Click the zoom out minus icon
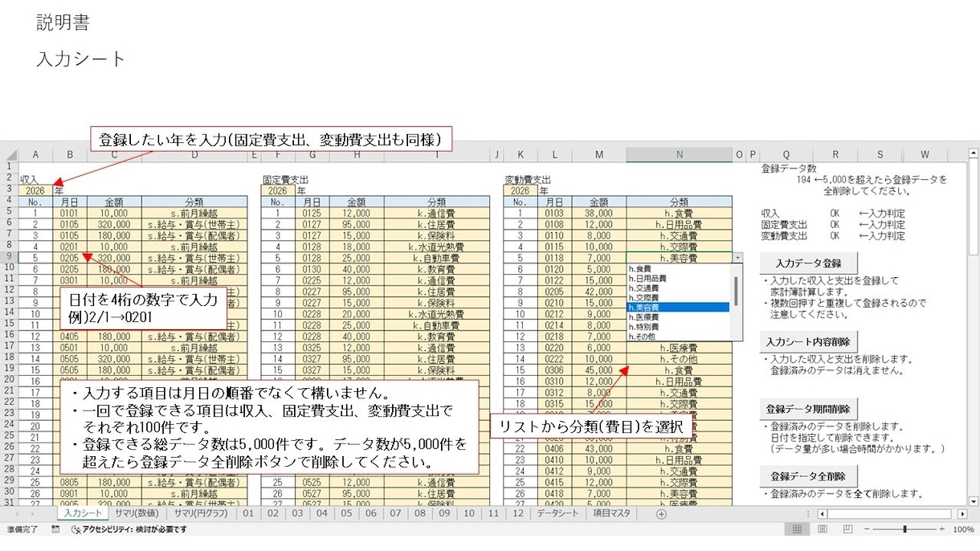This screenshot has width=980, height=551. point(867,529)
